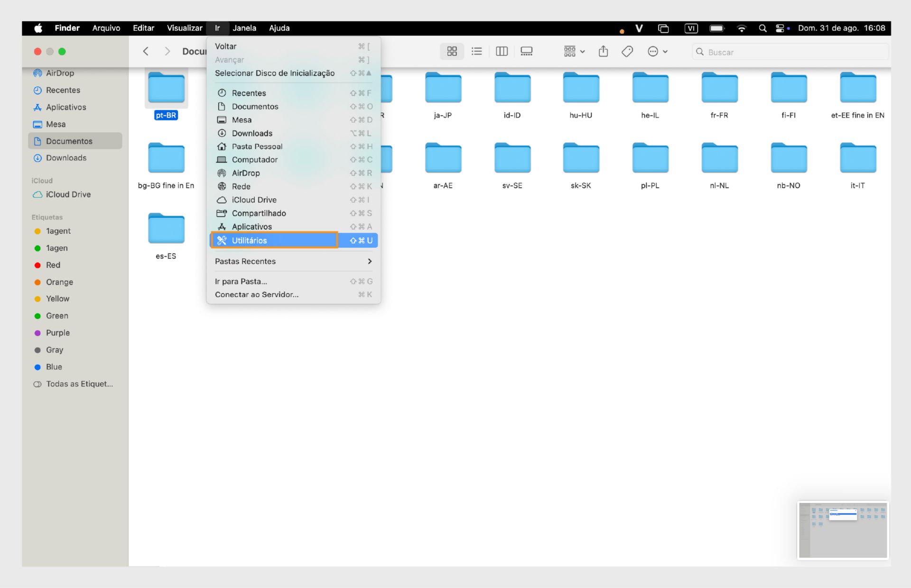Screen dimensions: 911x588
Task: Click the back navigation chevron
Action: pyautogui.click(x=146, y=51)
